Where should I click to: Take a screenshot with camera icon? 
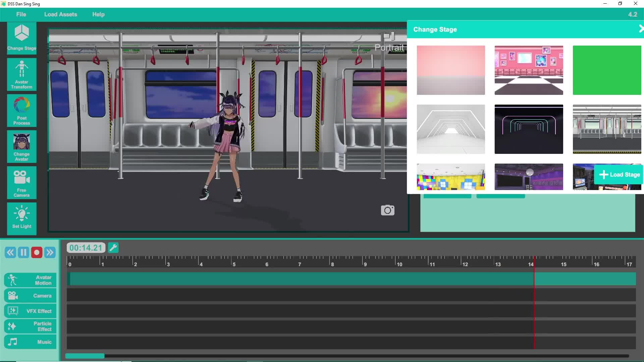(x=387, y=210)
